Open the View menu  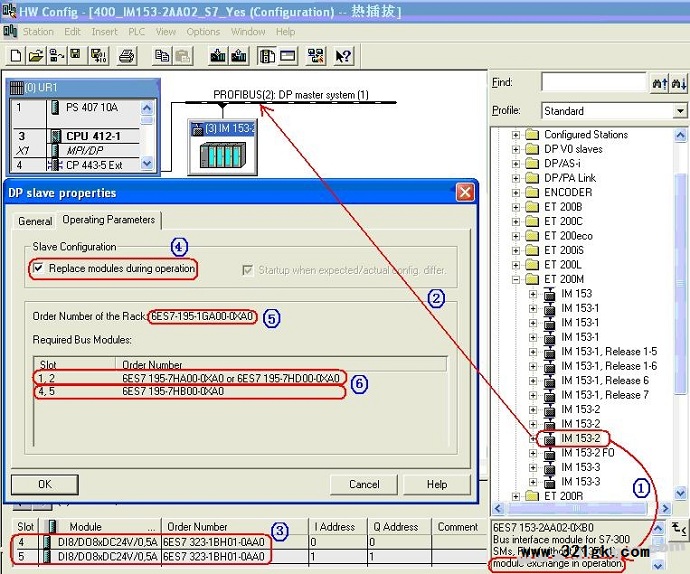pyautogui.click(x=165, y=32)
